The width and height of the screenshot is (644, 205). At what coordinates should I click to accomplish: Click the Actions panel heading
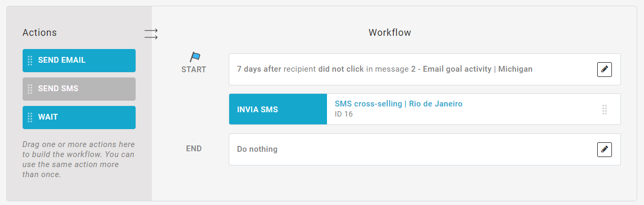tap(39, 33)
